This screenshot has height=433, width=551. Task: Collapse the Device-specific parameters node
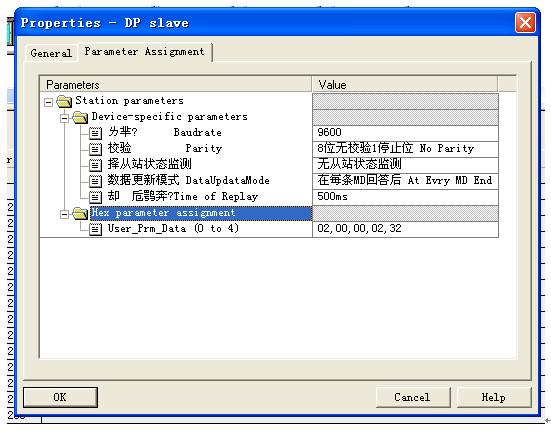(64, 118)
